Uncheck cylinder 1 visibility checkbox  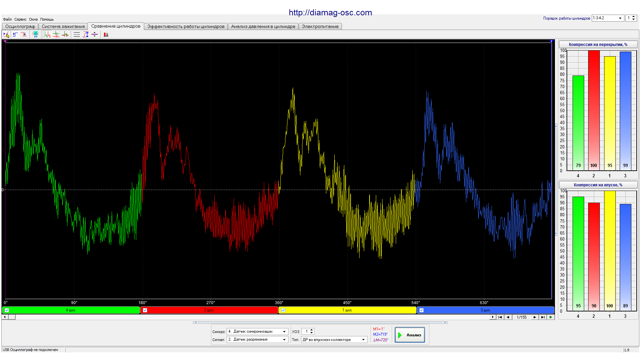coord(283,310)
